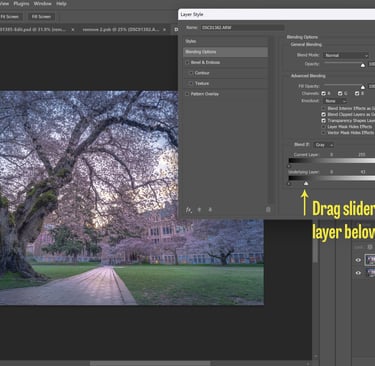This screenshot has height=366, width=375.
Task: Select the bottom layer thumbnail
Action: pos(370,273)
